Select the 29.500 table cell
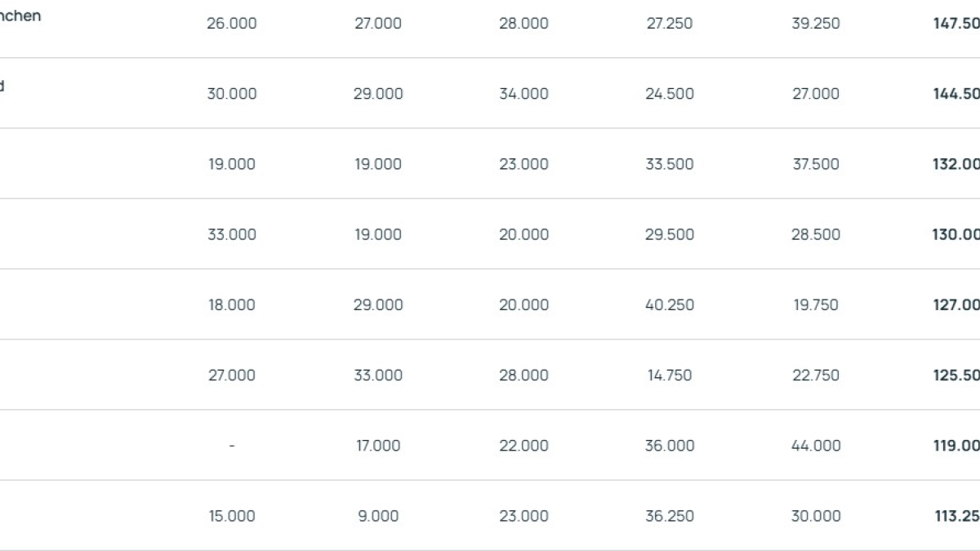 (x=670, y=234)
